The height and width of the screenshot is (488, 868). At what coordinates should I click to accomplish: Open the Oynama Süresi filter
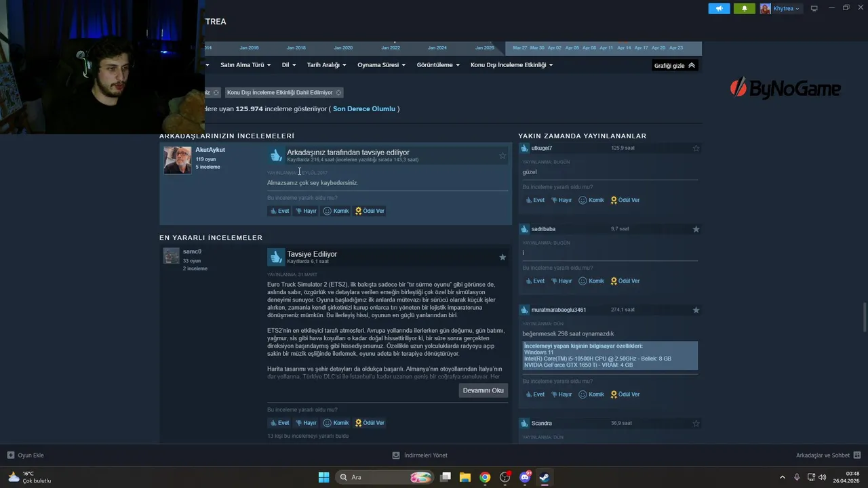pos(382,65)
